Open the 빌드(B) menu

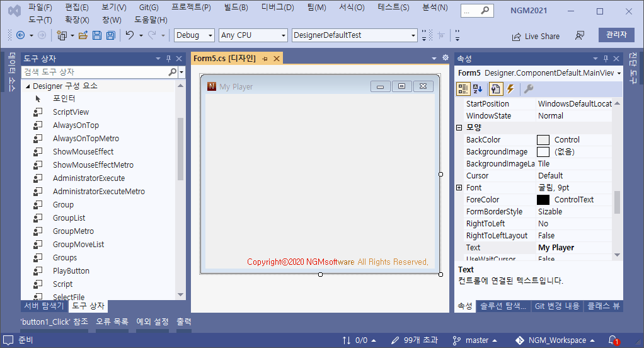pyautogui.click(x=236, y=8)
